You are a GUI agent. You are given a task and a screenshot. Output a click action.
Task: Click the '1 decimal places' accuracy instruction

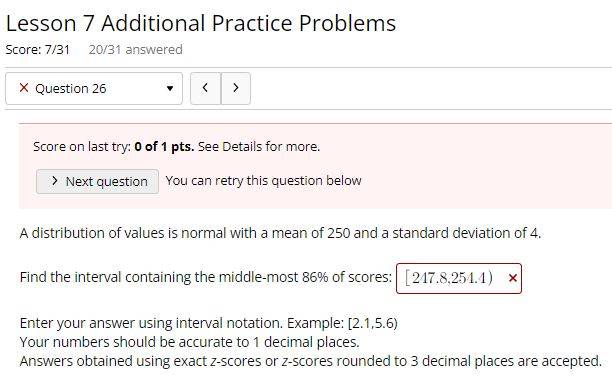point(189,342)
